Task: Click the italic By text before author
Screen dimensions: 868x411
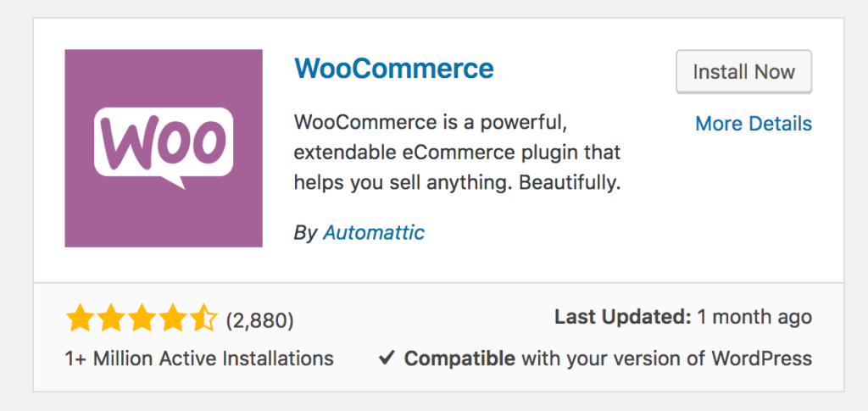Action: tap(304, 233)
